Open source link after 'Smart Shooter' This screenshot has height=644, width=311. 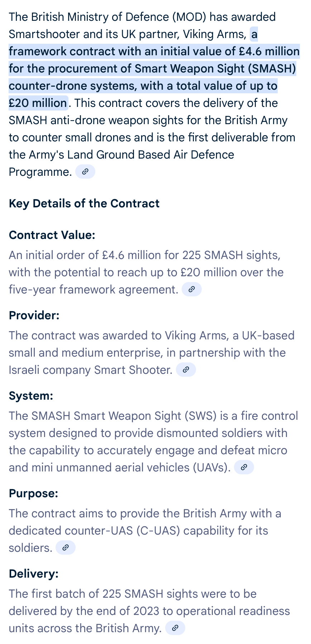point(186,370)
